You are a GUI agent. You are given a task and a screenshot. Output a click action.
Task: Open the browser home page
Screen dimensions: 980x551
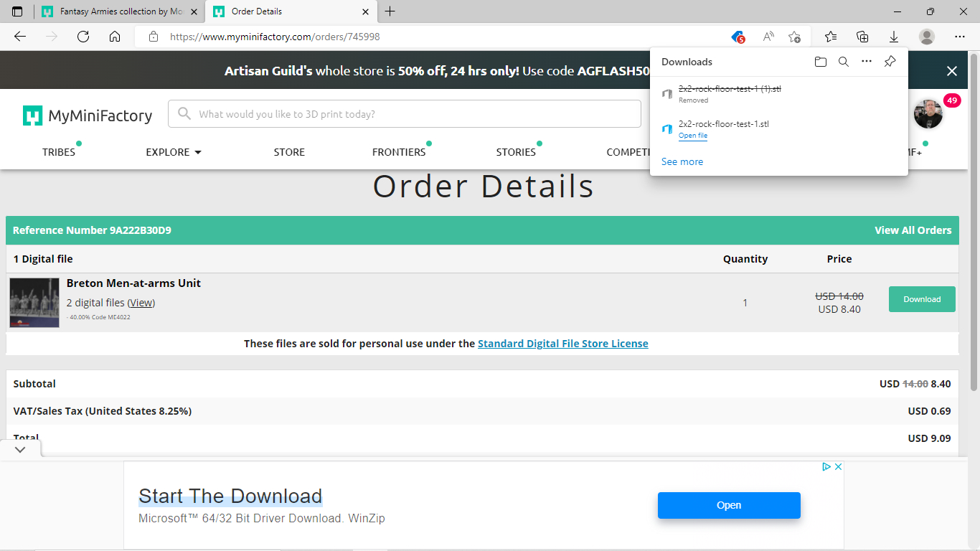point(115,37)
